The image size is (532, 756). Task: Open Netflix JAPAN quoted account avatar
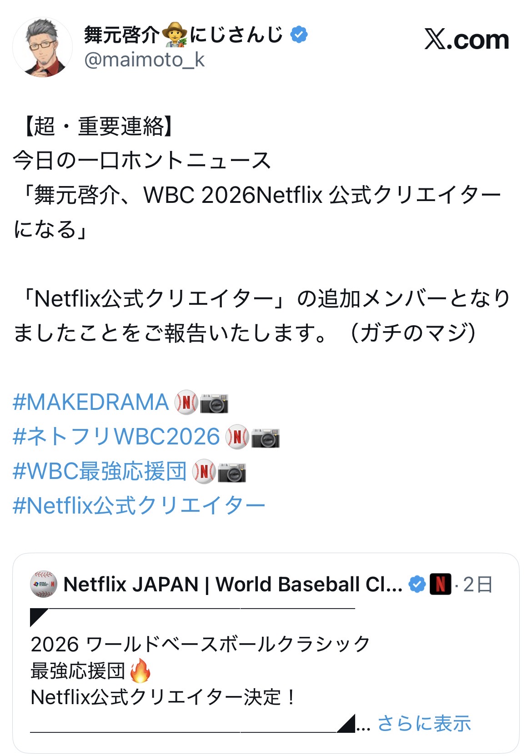(x=44, y=584)
